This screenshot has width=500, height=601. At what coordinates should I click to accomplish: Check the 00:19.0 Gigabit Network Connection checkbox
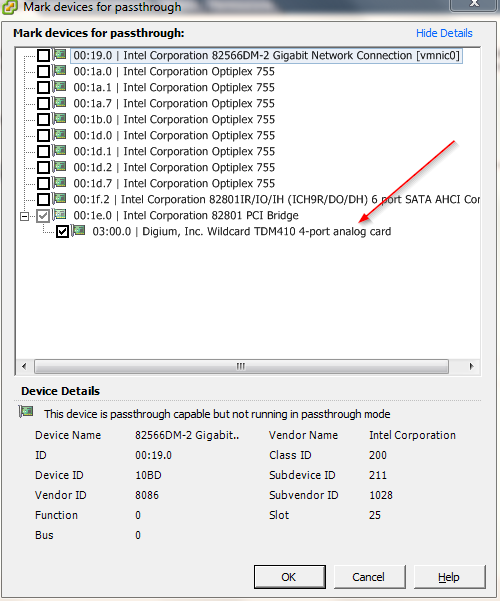coord(43,56)
